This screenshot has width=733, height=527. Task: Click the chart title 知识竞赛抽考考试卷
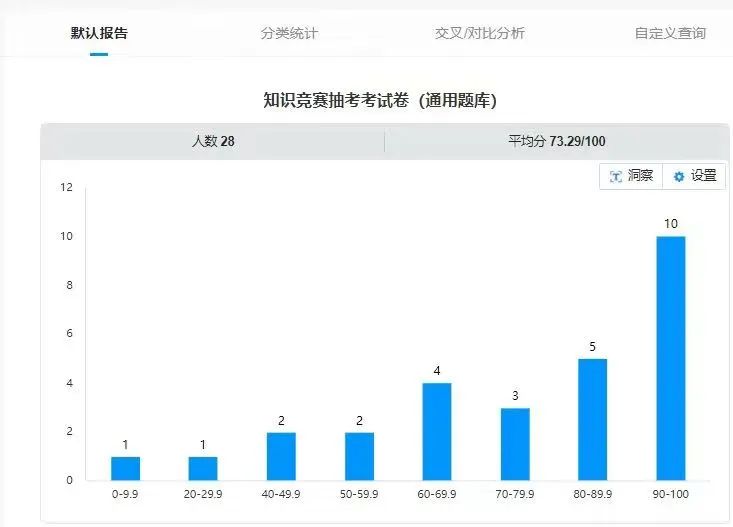380,100
